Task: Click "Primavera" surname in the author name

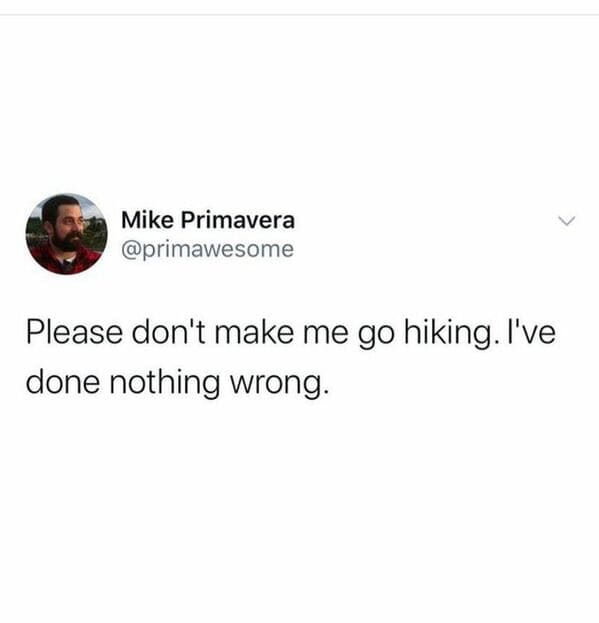Action: click(238, 220)
